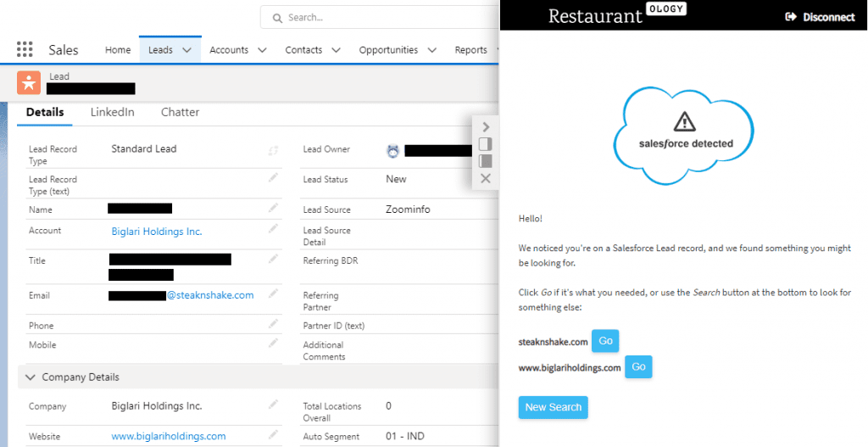868x447 pixels.
Task: Click Go for www.biglariholdings.com
Action: pyautogui.click(x=639, y=366)
